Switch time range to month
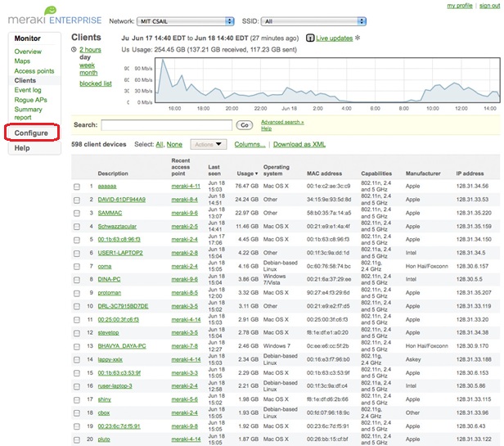Screen dimensions: 504x446 pyautogui.click(x=88, y=73)
